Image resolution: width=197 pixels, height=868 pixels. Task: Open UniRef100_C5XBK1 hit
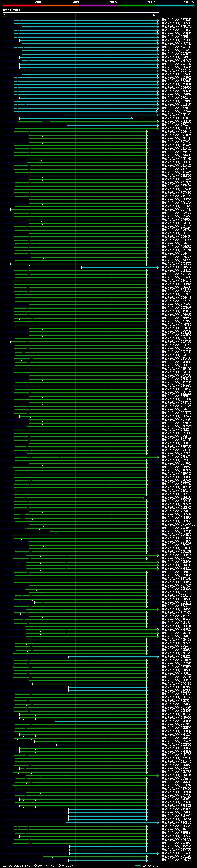177,78
